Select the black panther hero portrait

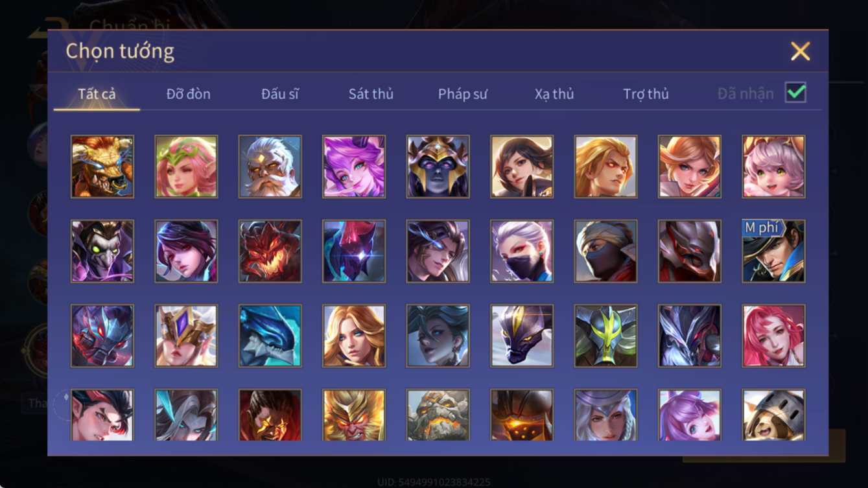pos(522,336)
